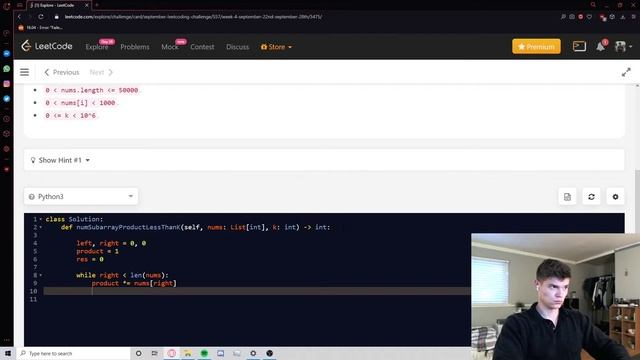The image size is (640, 360).
Task: Open Instagram in the browser sidebar
Action: tap(7, 84)
